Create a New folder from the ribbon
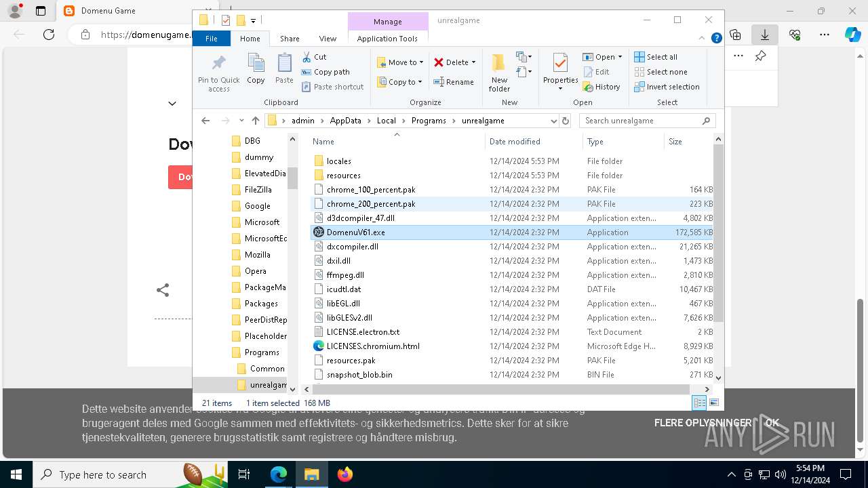Image resolution: width=868 pixels, height=488 pixels. pos(499,73)
